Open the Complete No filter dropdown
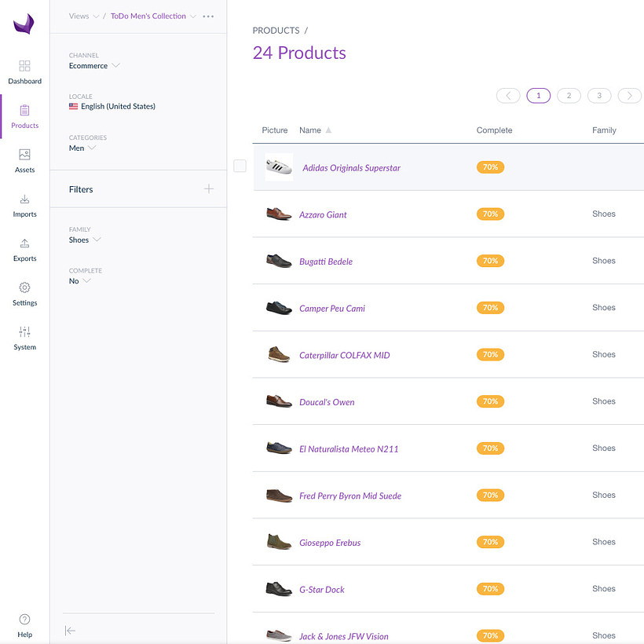 coord(79,281)
